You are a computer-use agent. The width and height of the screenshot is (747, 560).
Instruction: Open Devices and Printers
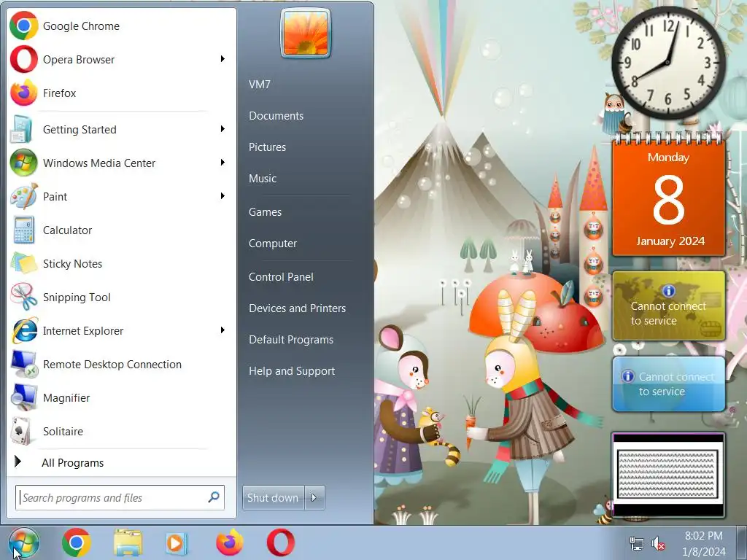coord(298,308)
